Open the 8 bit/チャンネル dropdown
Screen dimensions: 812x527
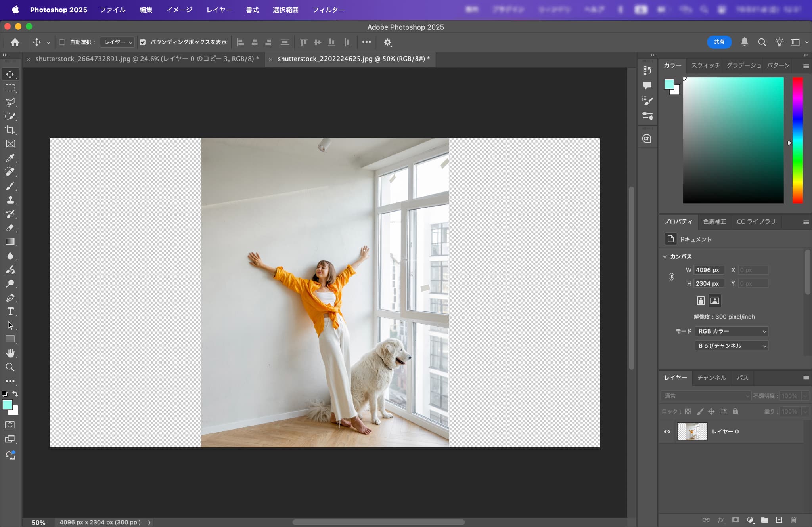click(x=731, y=346)
